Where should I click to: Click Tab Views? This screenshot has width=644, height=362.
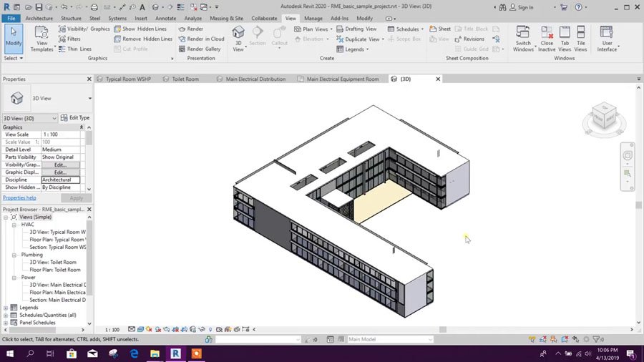tap(565, 39)
